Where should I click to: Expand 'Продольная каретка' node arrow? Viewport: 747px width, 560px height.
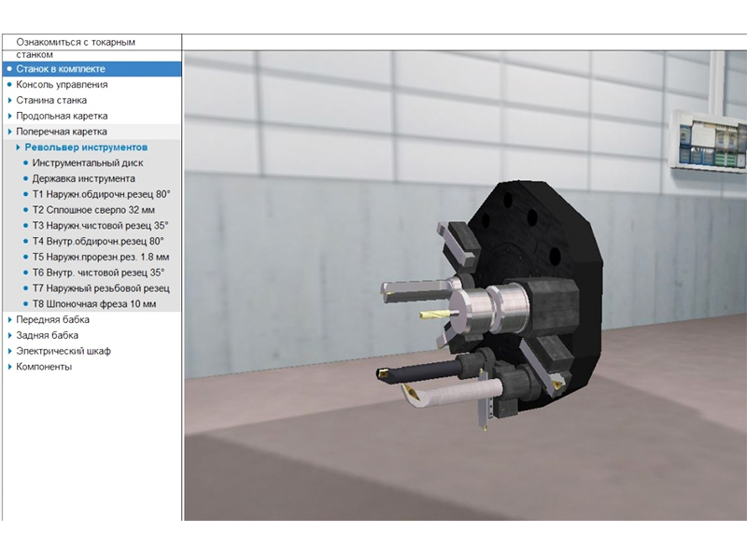(x=9, y=117)
